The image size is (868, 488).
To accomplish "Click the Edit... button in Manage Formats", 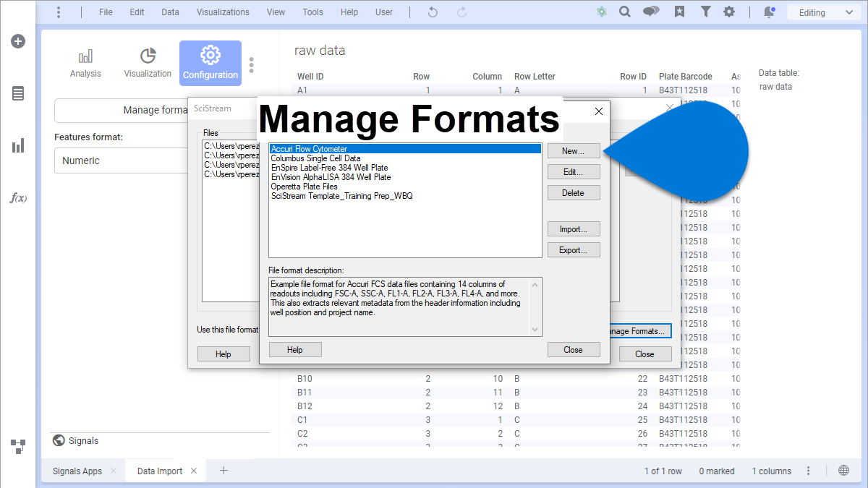I will click(574, 172).
